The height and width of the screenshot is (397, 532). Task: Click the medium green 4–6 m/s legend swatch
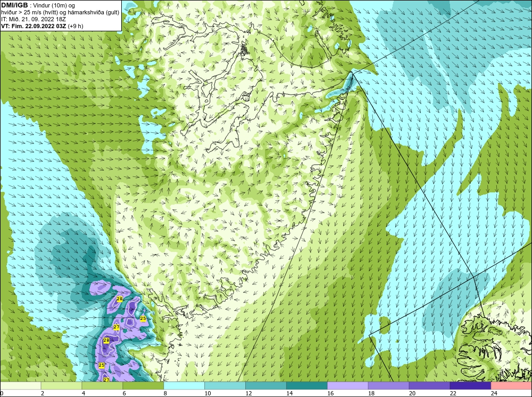click(x=102, y=386)
